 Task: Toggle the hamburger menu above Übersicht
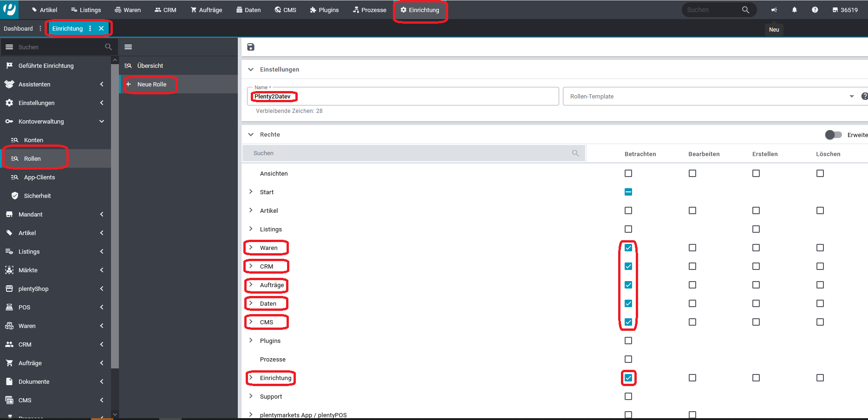pos(128,47)
